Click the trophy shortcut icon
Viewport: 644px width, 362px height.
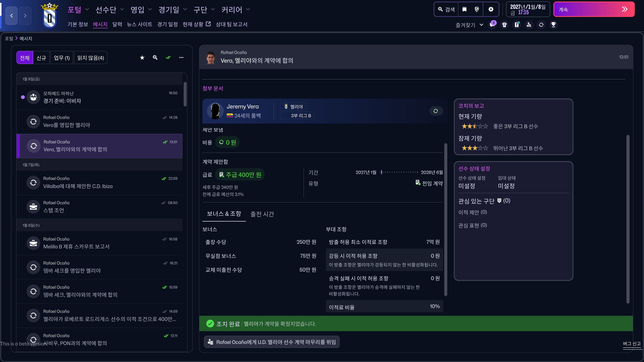pos(553,25)
